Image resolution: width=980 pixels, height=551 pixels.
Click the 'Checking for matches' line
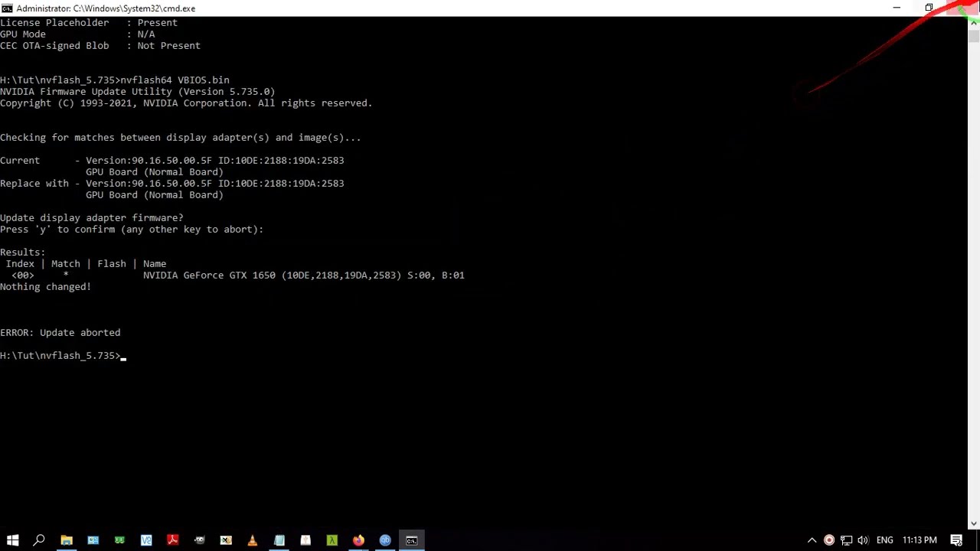pyautogui.click(x=181, y=137)
